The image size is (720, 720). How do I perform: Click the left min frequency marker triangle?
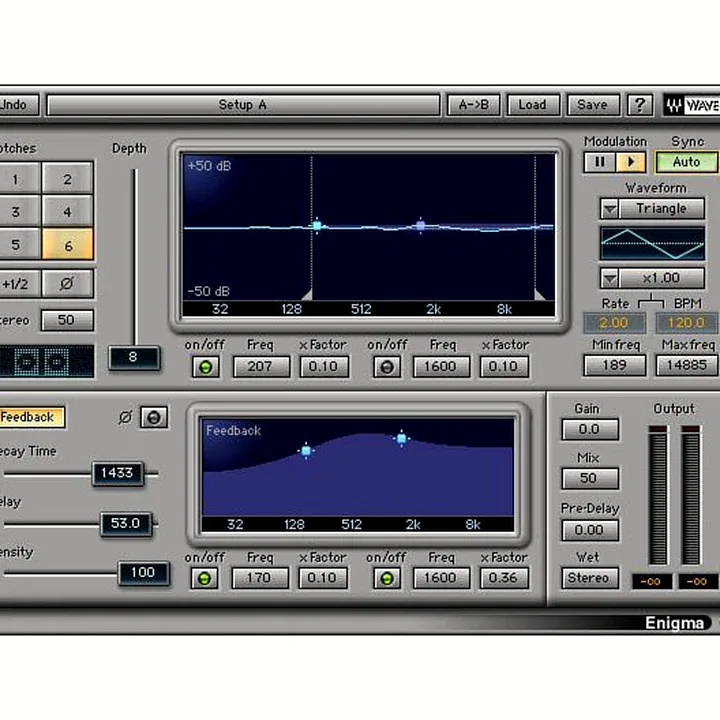[307, 294]
